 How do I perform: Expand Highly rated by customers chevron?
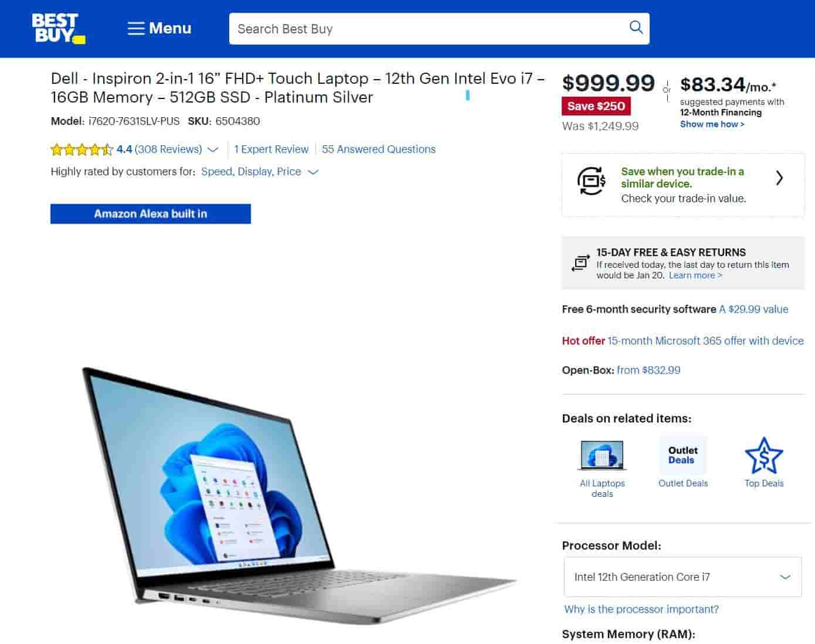pos(313,172)
